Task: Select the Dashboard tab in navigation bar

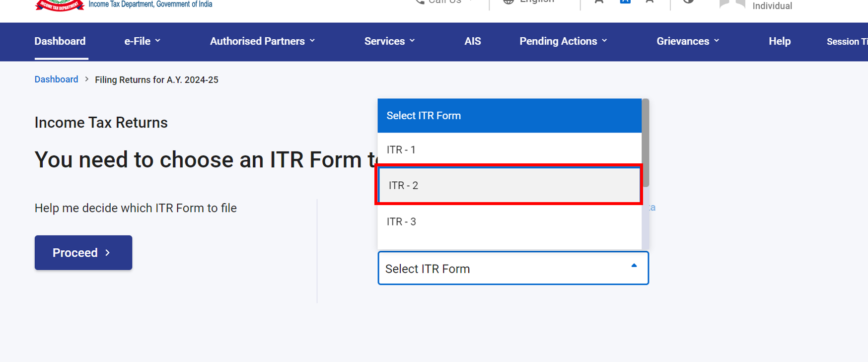Action: pyautogui.click(x=60, y=41)
